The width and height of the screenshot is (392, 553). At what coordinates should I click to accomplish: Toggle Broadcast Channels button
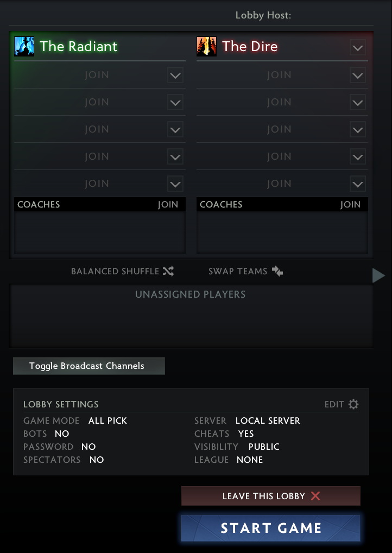coord(88,366)
